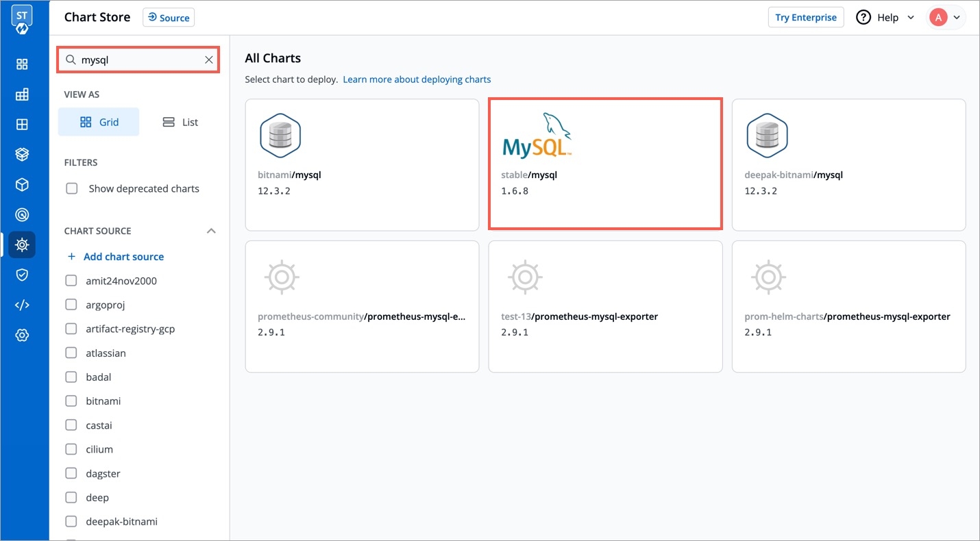Click the Try Enterprise button

point(805,18)
